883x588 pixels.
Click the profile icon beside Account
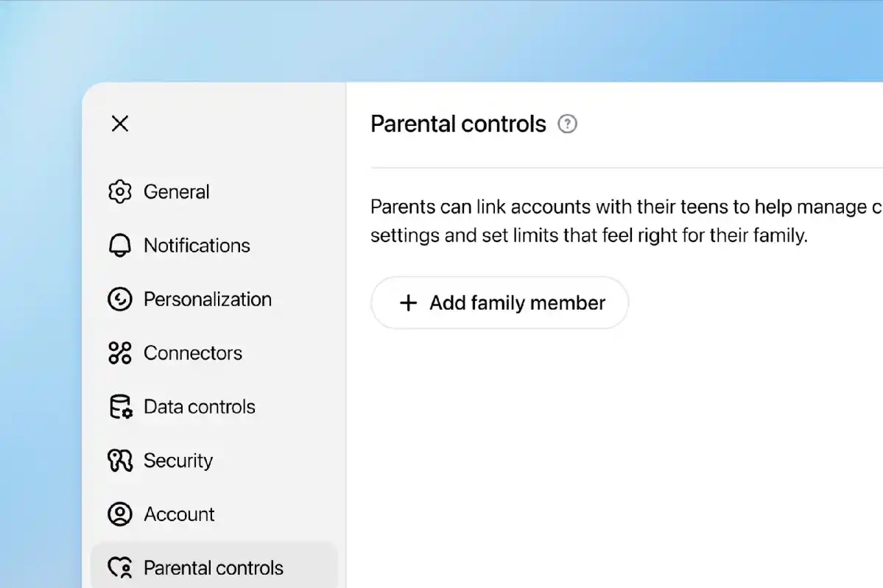coord(119,514)
